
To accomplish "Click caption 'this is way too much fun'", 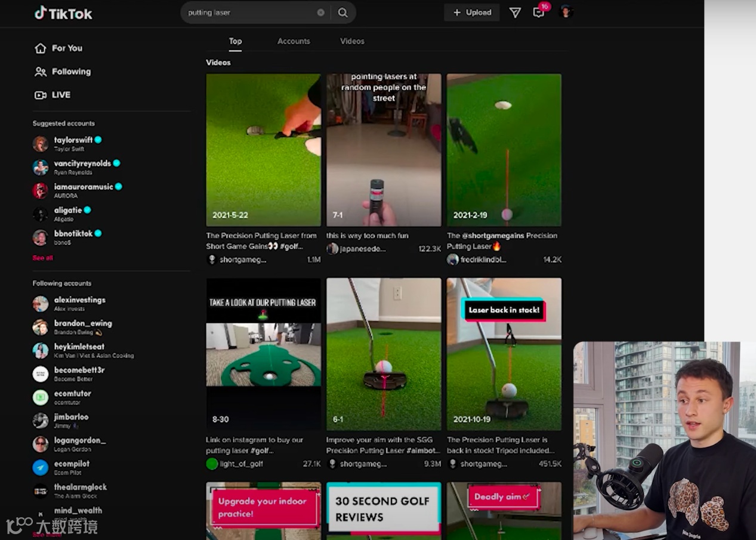I will click(x=368, y=236).
